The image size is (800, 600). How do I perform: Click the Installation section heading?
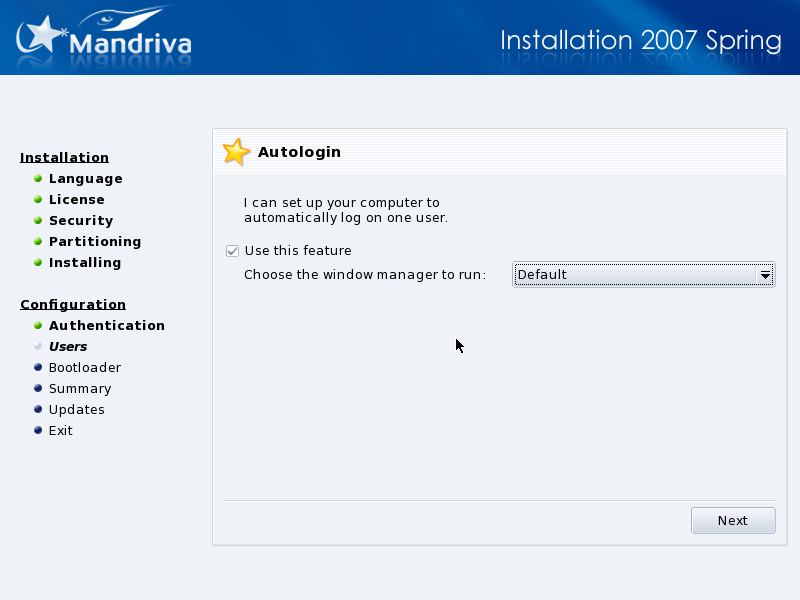[64, 157]
